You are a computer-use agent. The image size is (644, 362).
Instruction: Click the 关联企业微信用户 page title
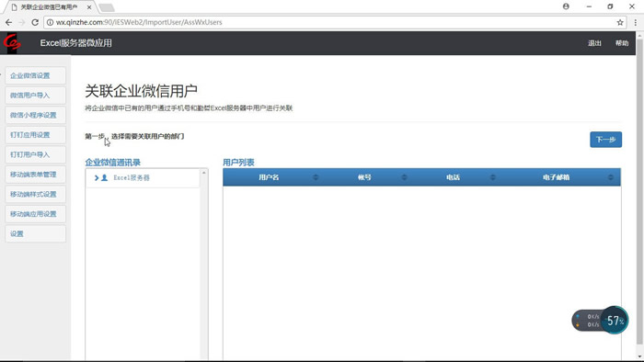coord(141,91)
